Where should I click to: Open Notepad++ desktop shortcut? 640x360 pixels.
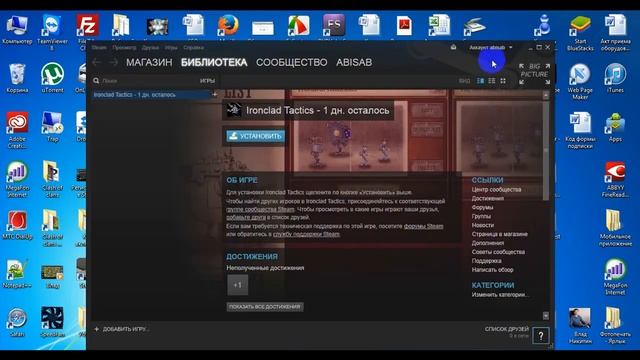click(x=17, y=274)
